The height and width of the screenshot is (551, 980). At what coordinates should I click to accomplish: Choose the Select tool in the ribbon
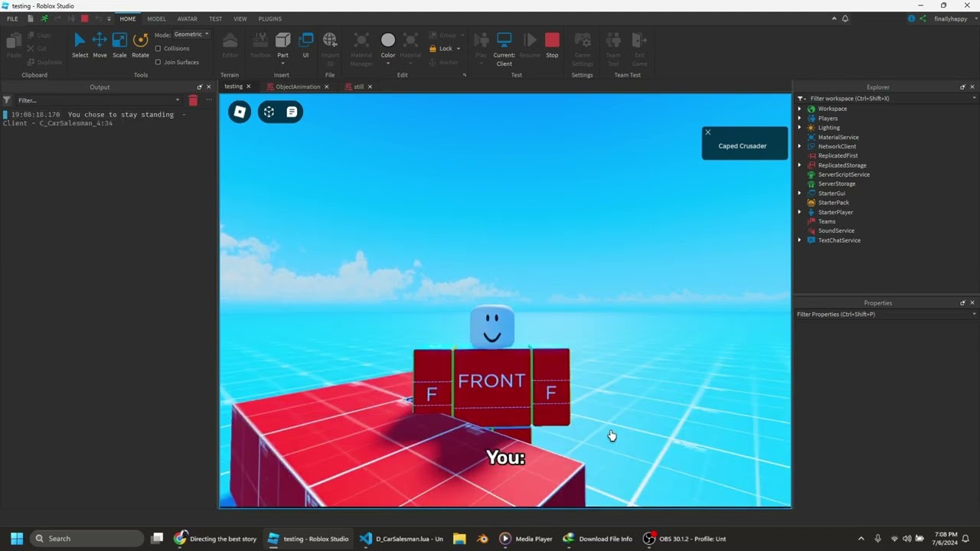[80, 45]
